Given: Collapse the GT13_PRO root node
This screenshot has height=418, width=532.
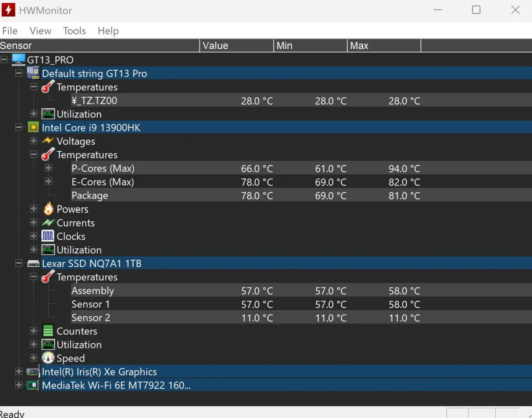Looking at the screenshot, I should tap(4, 59).
